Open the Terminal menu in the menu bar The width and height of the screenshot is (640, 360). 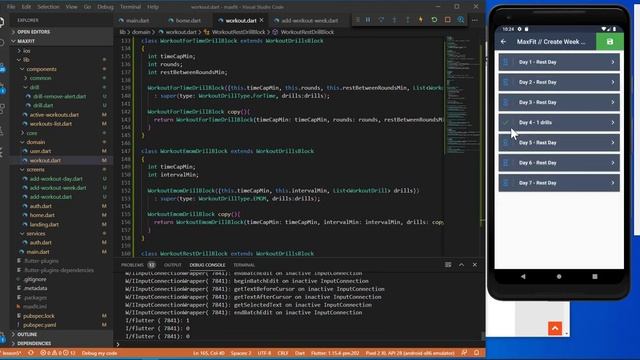(x=130, y=7)
